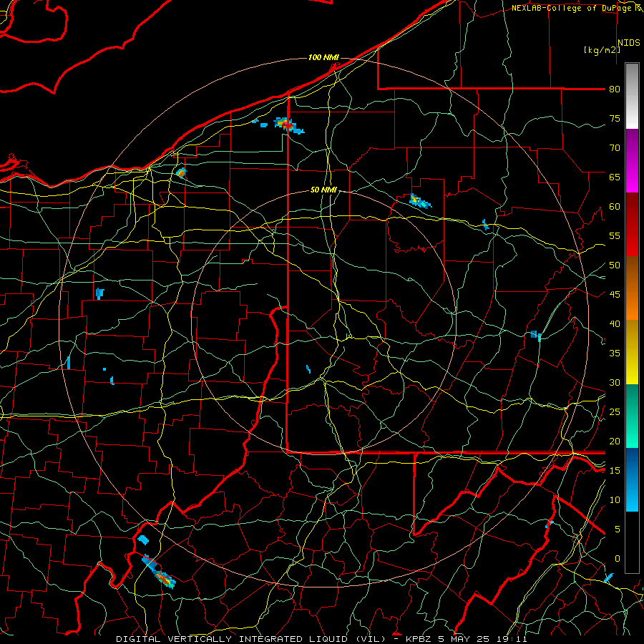This screenshot has height=644, width=644.
Task: Click the storm echo northeast of 50 NMI label
Action: click(x=420, y=201)
